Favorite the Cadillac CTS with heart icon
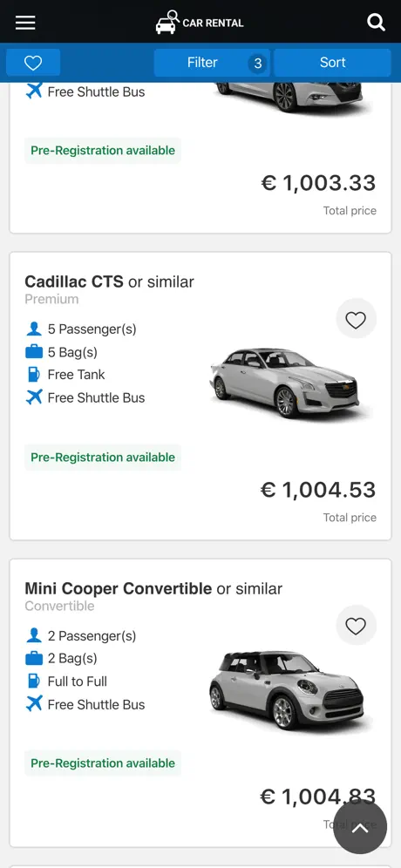401x868 pixels. coord(357,319)
